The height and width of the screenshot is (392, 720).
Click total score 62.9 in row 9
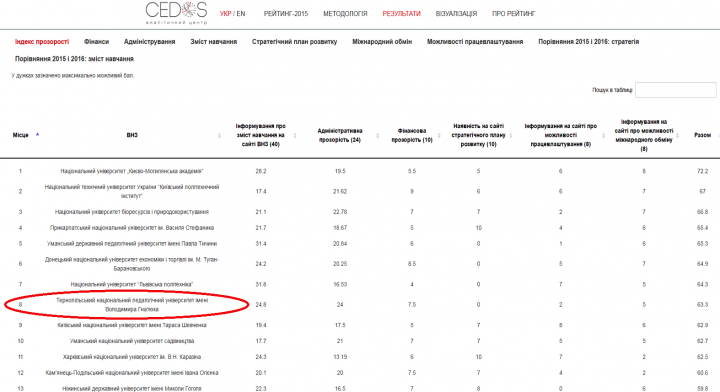(x=703, y=325)
